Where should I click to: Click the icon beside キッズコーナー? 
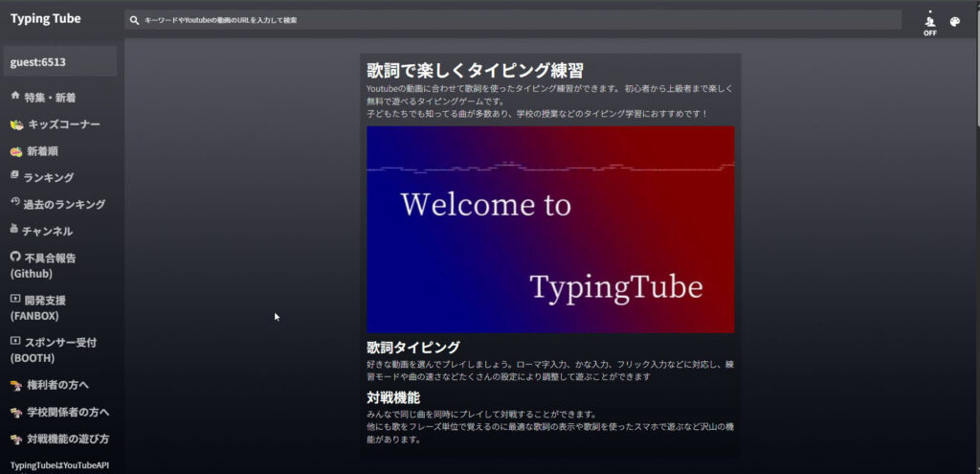click(x=17, y=125)
